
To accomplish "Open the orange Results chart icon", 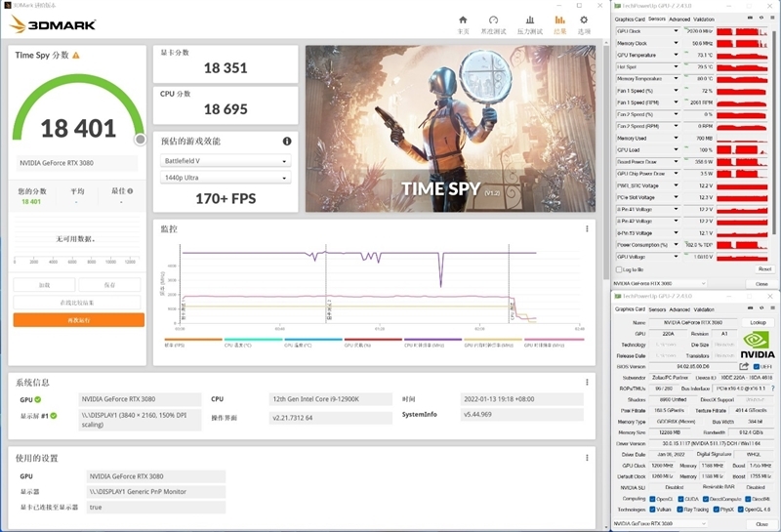I will pos(559,20).
